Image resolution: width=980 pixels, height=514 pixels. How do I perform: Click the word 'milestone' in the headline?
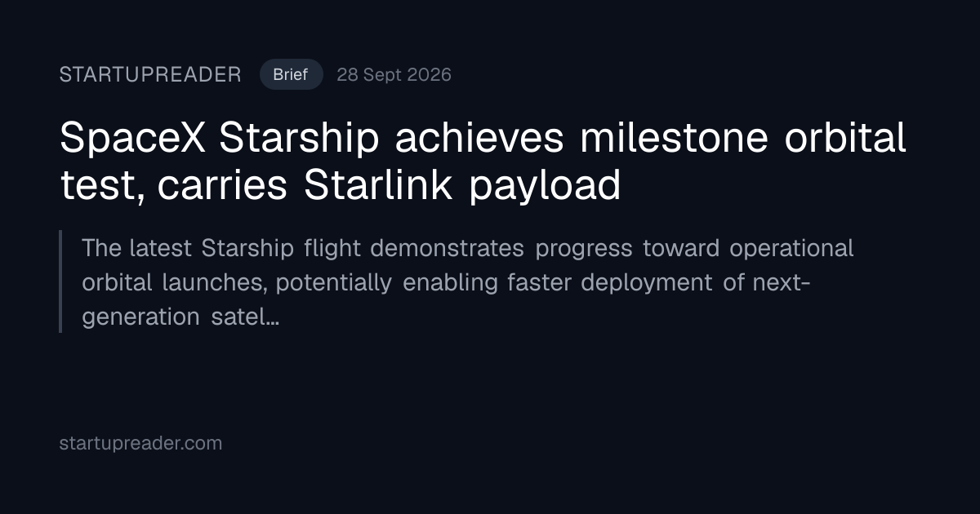point(675,139)
